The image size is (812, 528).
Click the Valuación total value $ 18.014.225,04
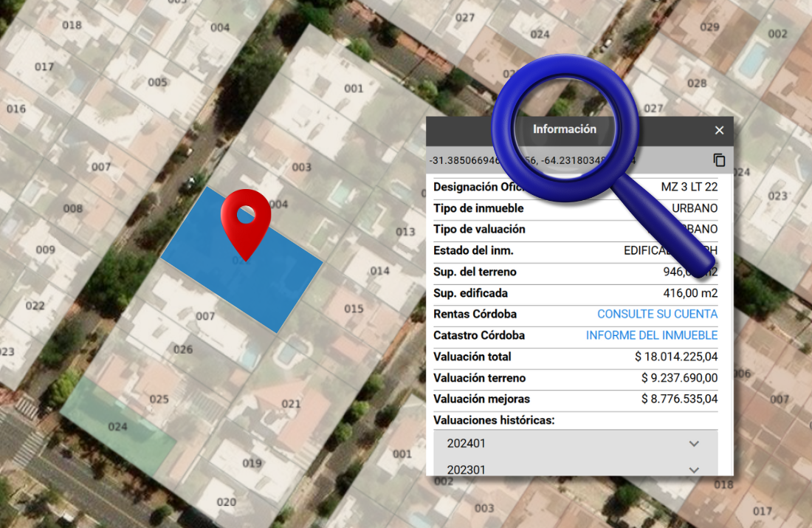[675, 357]
